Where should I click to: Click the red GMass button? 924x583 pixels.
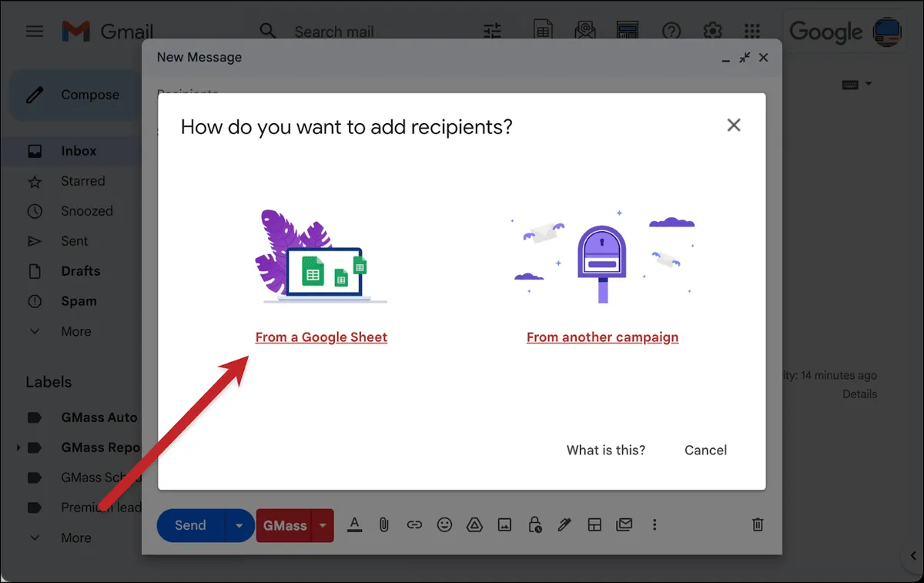point(285,525)
